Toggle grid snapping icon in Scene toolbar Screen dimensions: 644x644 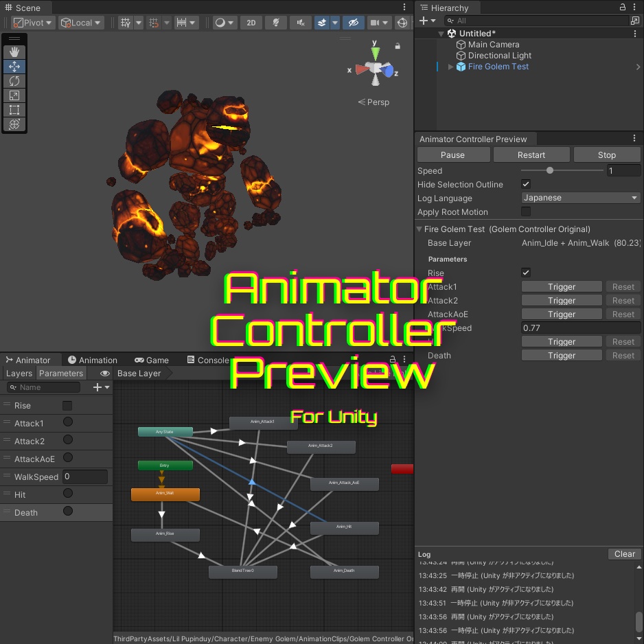tap(154, 23)
